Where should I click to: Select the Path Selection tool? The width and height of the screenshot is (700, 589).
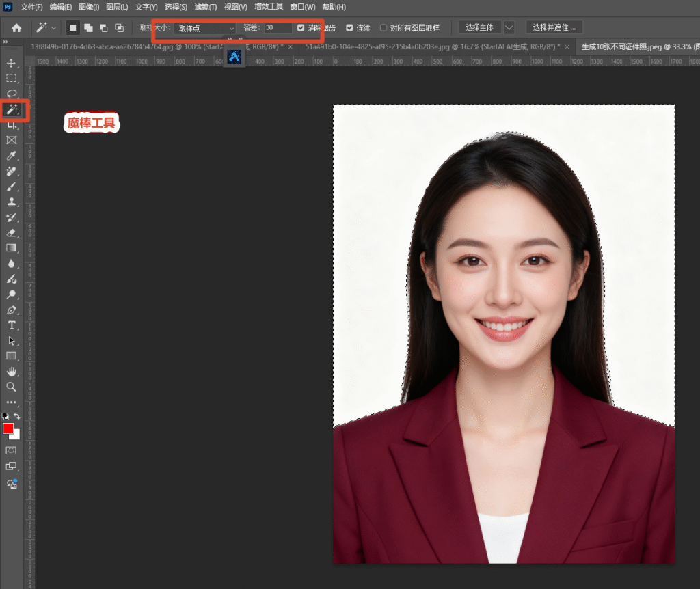click(11, 341)
